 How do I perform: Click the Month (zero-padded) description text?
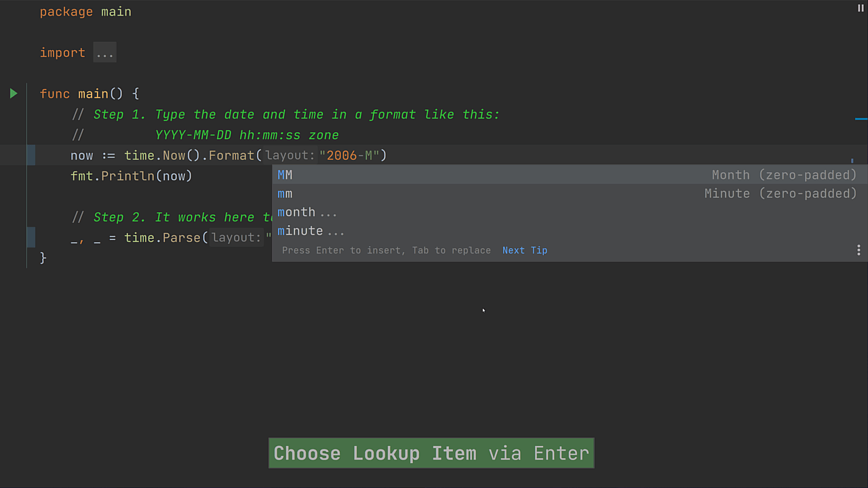click(x=784, y=174)
